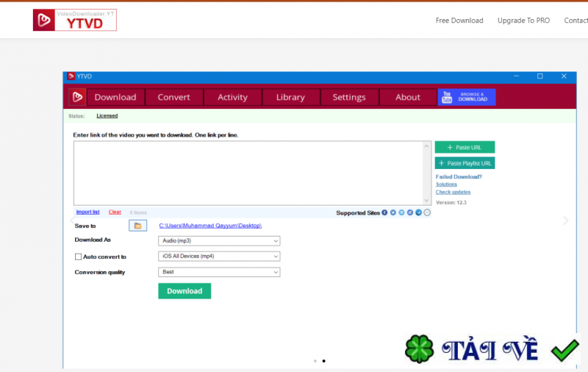Click the 'Failed Download?' text

click(x=459, y=176)
